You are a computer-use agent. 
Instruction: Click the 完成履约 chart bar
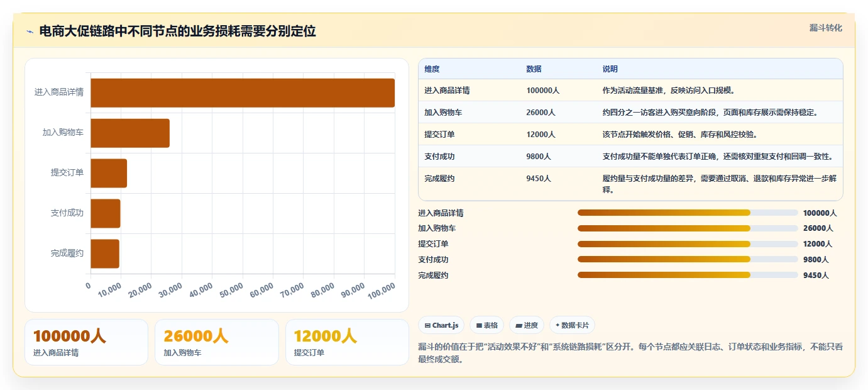[x=105, y=253]
